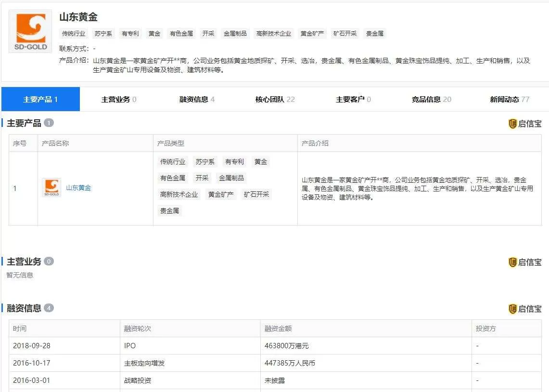Select the 主要客户 tab
Image resolution: width=549 pixels, height=392 pixels.
pos(353,100)
